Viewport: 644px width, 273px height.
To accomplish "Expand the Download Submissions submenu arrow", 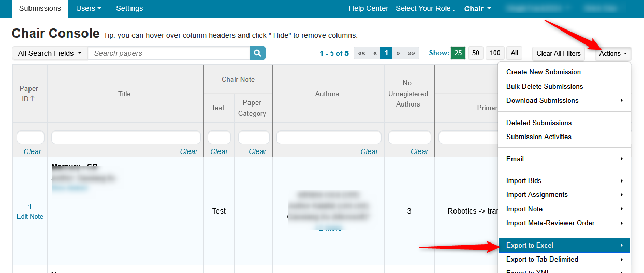I will pos(621,100).
